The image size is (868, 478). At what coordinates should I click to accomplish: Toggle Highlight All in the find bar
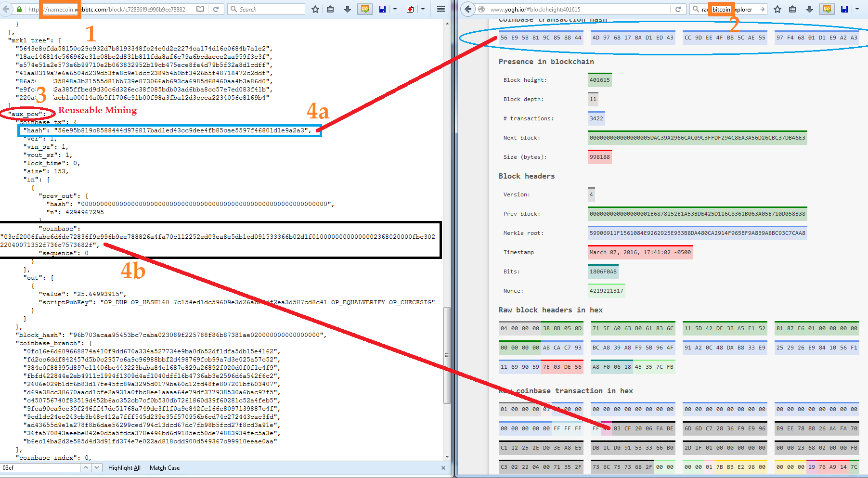[124, 468]
